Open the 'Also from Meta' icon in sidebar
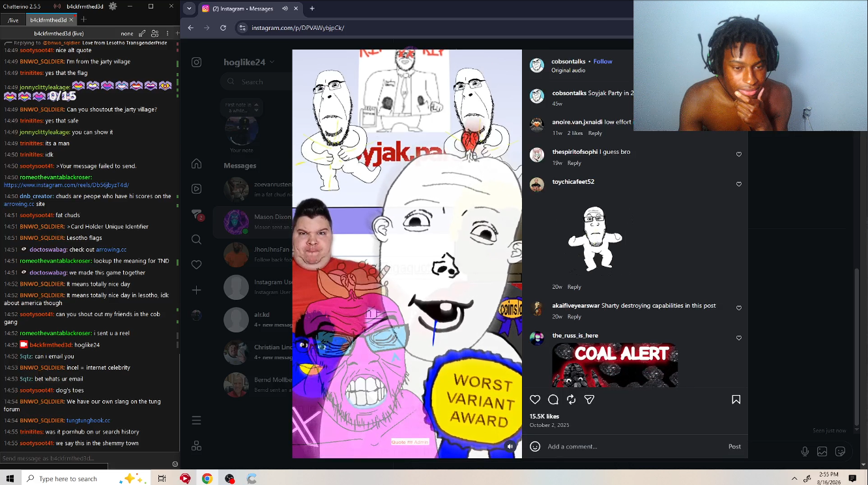 tap(196, 446)
